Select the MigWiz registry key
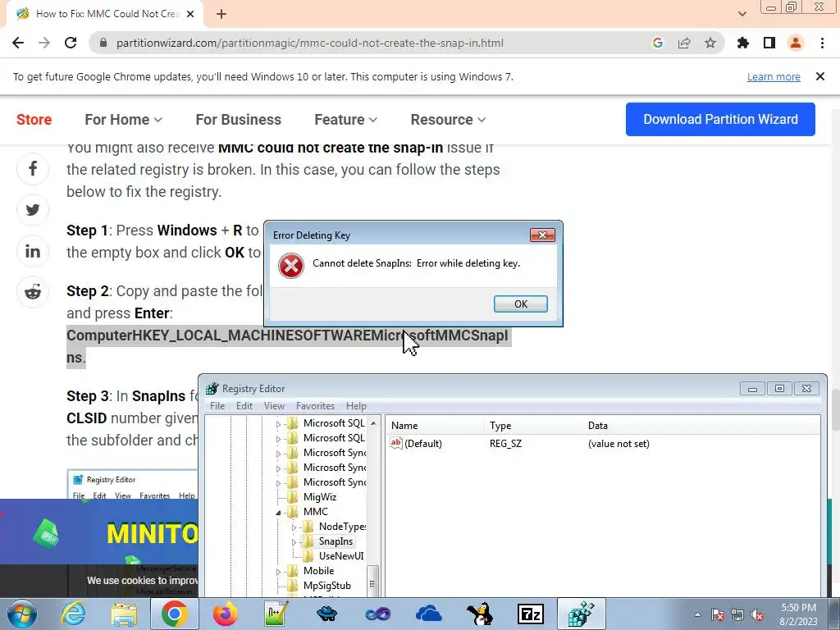The width and height of the screenshot is (840, 630). [x=319, y=497]
